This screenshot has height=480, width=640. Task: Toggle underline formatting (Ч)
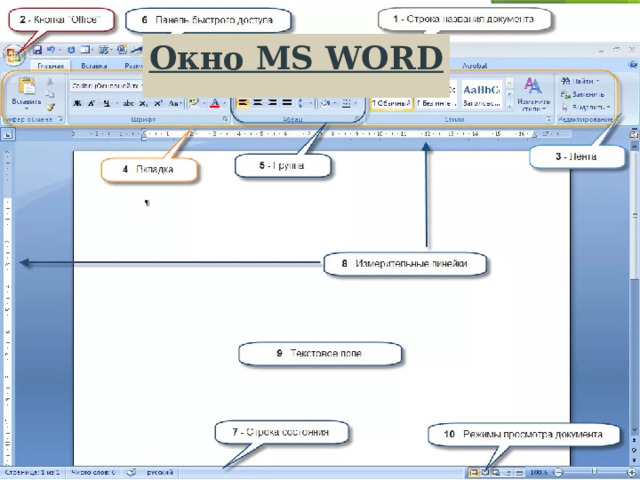pos(106,103)
